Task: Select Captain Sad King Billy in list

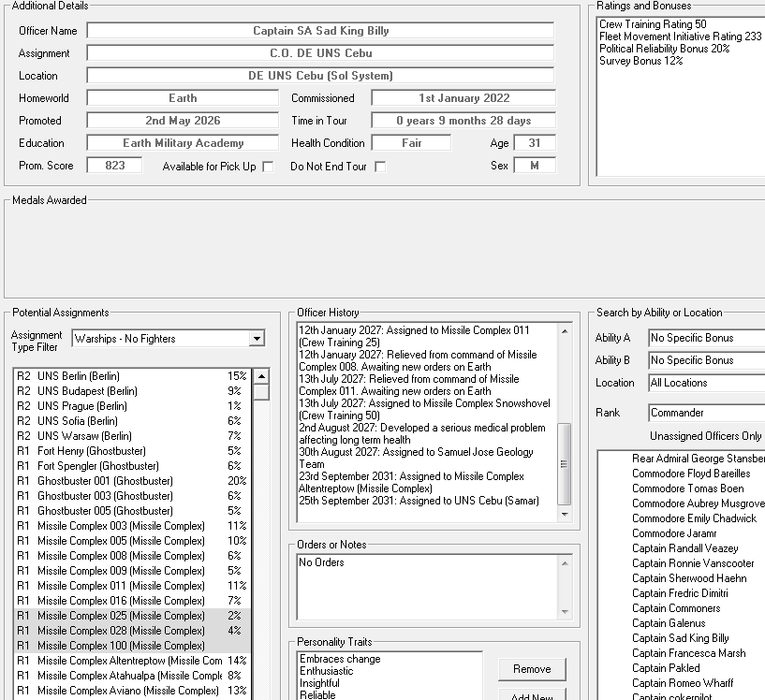Action: tap(680, 638)
